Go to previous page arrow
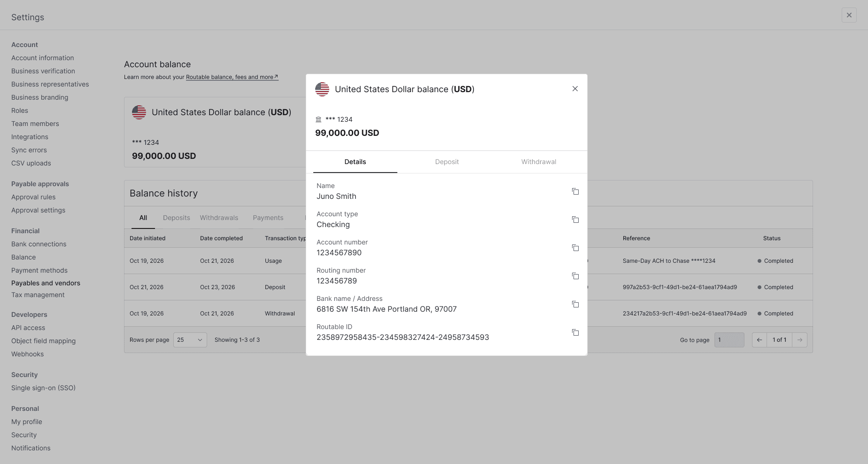This screenshot has width=868, height=464. coord(759,340)
